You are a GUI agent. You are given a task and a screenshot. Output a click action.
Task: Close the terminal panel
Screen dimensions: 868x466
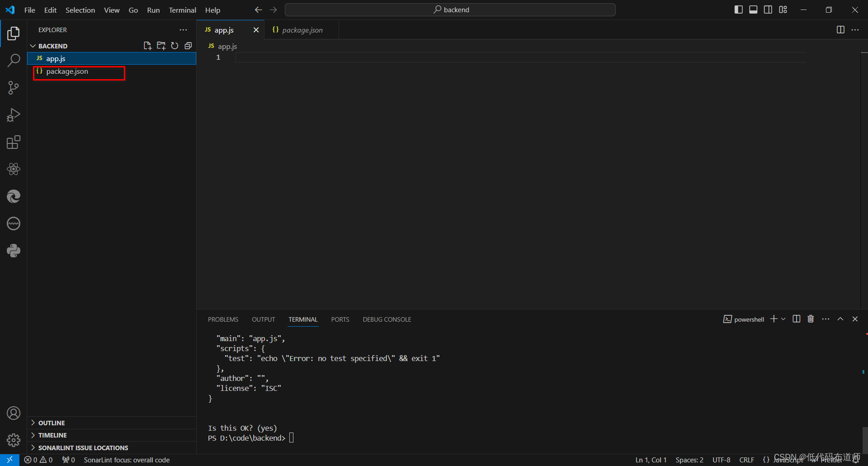tap(855, 319)
